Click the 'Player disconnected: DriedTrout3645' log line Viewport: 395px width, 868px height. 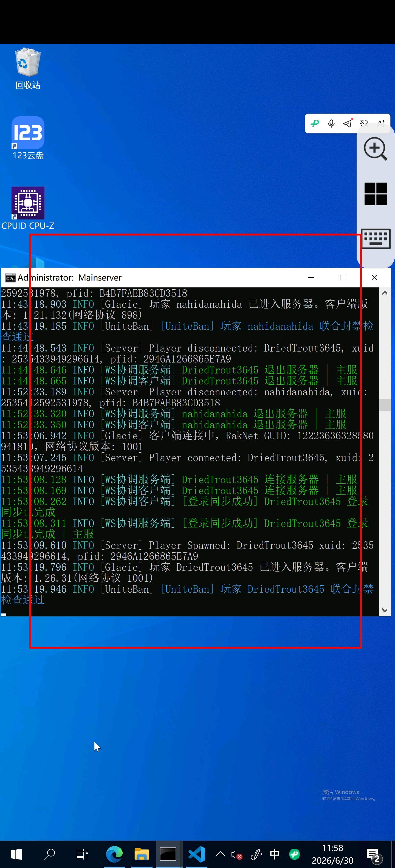188,353
